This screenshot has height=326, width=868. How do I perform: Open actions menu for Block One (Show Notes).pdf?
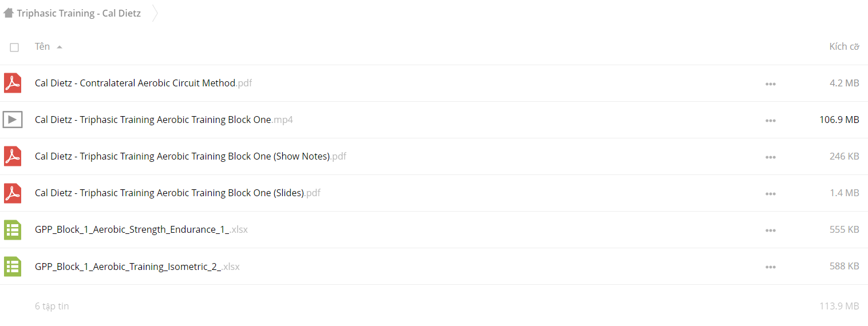771,157
